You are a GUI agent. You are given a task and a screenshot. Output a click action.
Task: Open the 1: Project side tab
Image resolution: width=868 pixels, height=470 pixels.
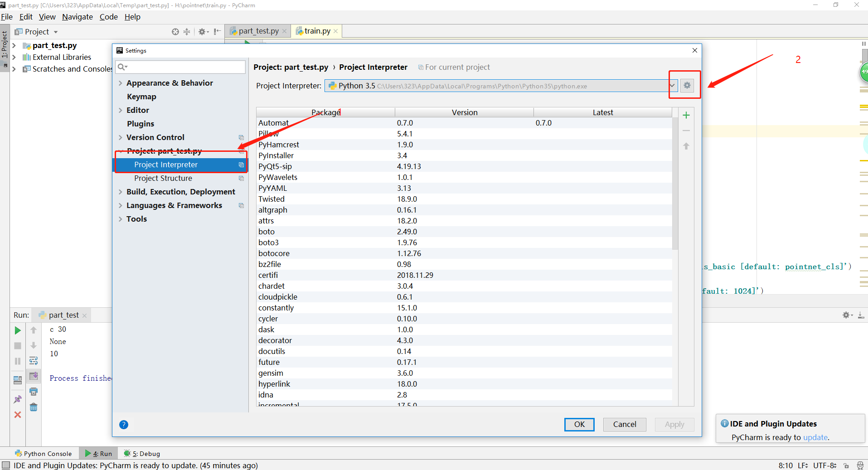click(5, 48)
